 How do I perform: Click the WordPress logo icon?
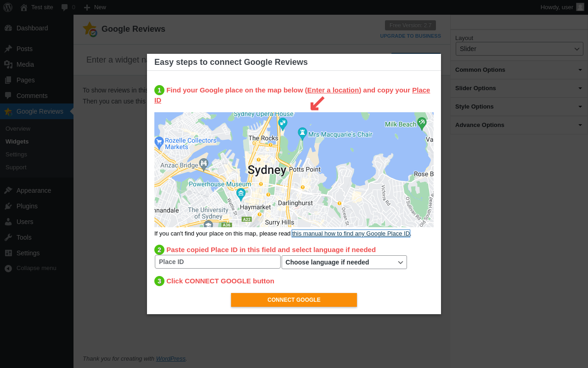pos(8,7)
